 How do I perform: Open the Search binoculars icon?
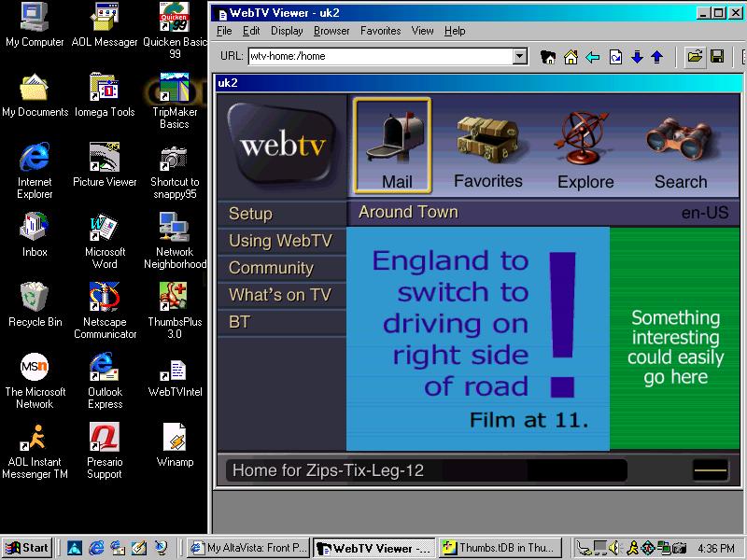pyautogui.click(x=681, y=151)
